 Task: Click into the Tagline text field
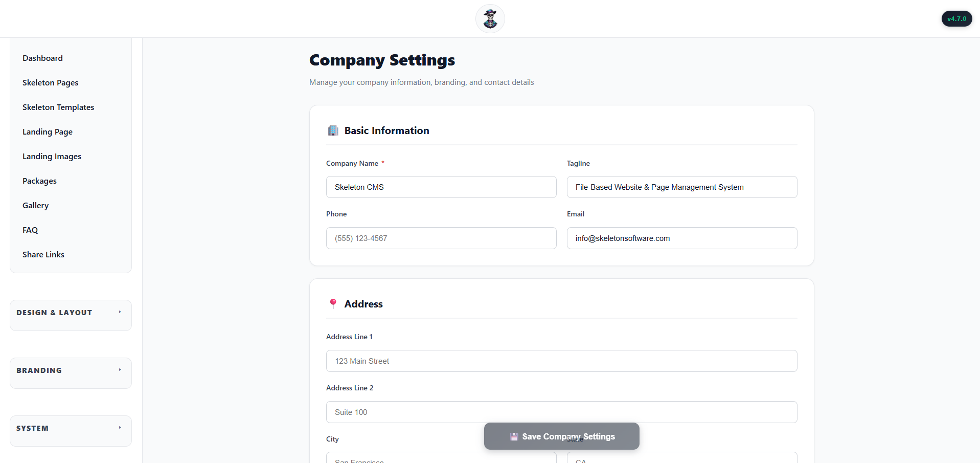coord(681,187)
